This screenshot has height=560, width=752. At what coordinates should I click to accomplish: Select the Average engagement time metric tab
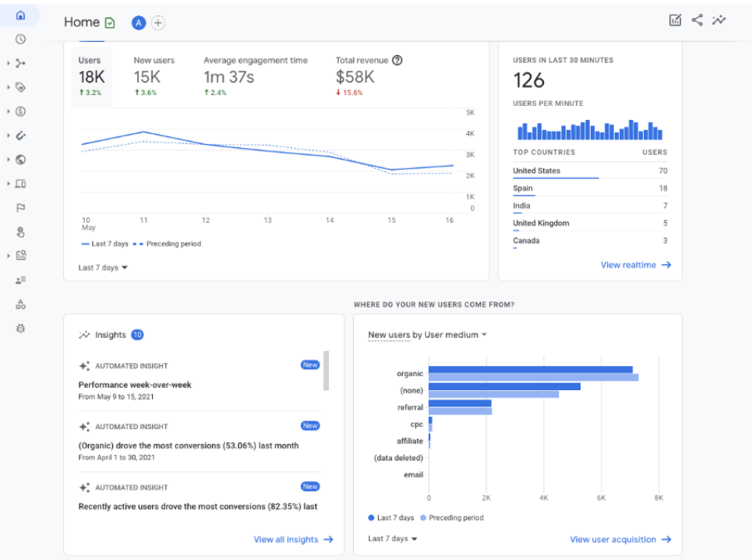tap(255, 76)
